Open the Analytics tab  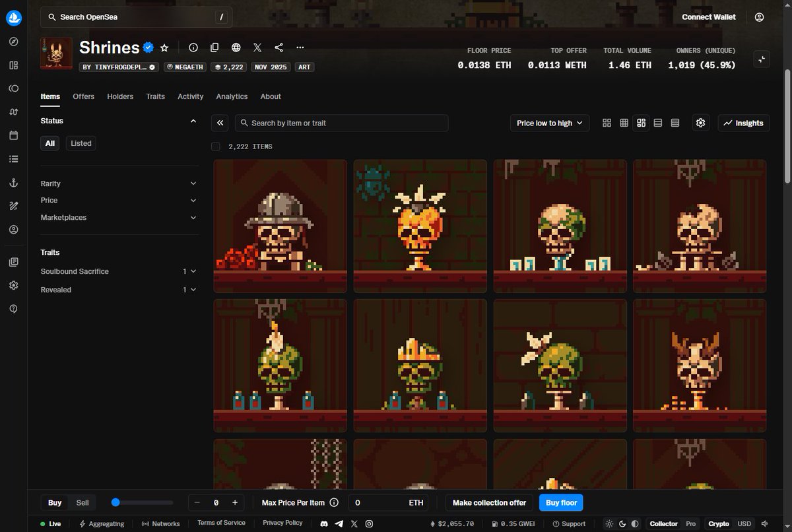point(232,96)
